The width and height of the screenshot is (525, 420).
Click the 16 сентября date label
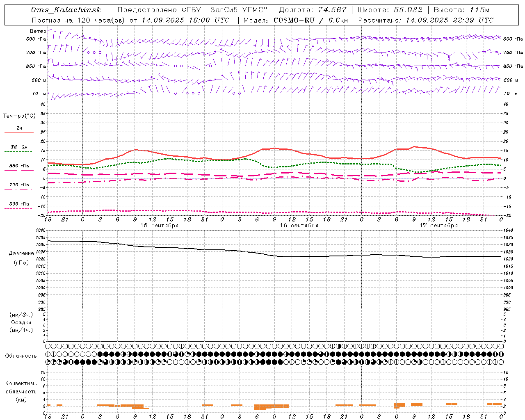pyautogui.click(x=299, y=226)
